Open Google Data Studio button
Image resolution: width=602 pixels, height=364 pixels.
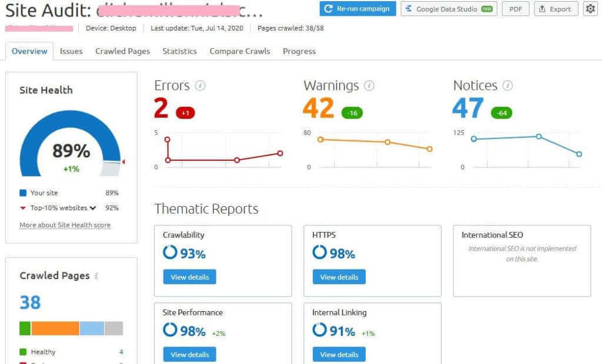[x=449, y=8]
